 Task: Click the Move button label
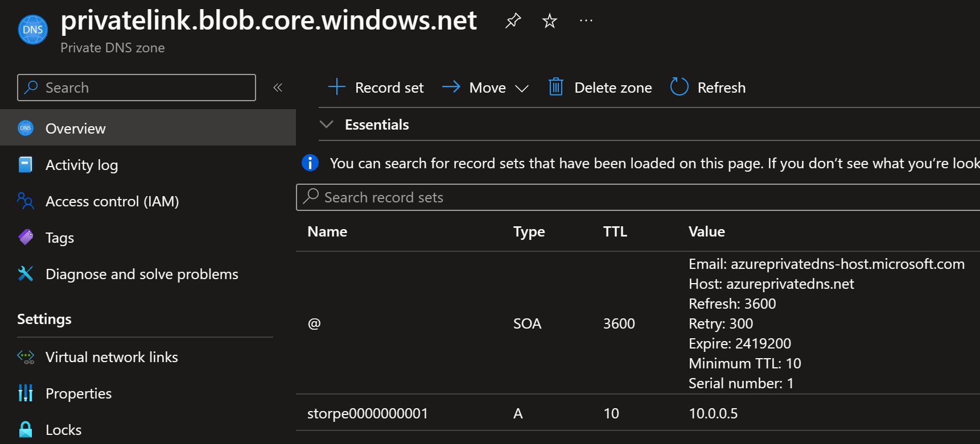coord(488,88)
